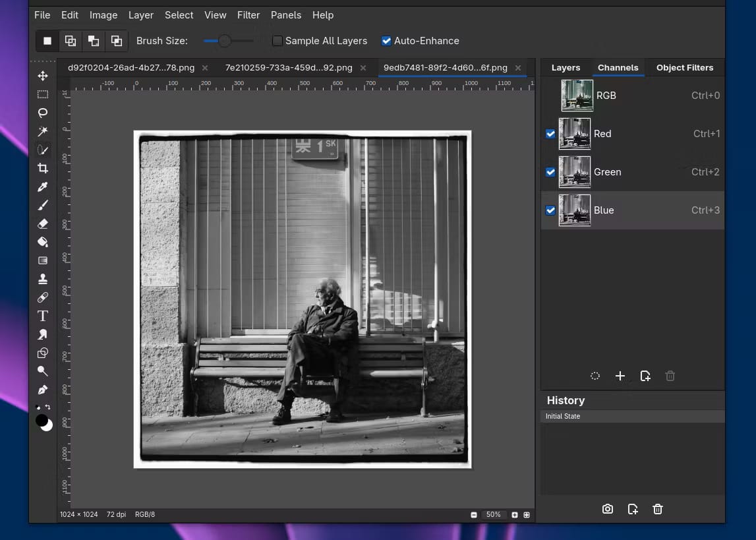Screen dimensions: 756x540
Task: Close the d92f0204 document tab
Action: 205,68
